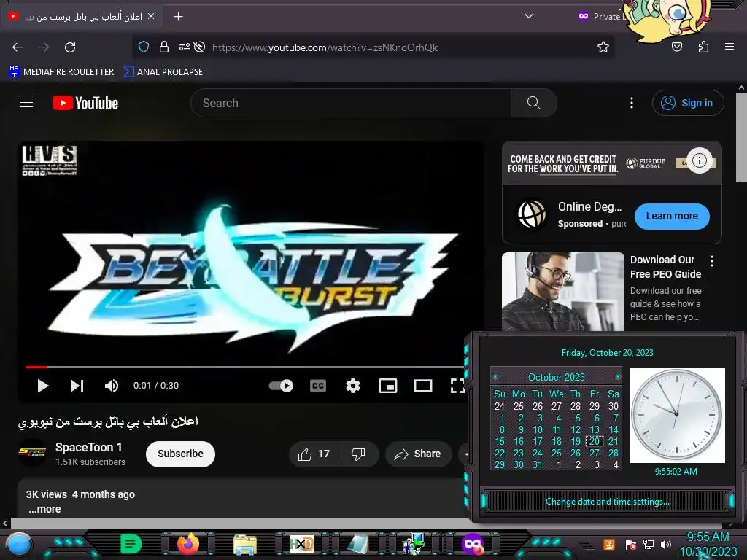Like the video
This screenshot has width=747, height=560.
tap(314, 454)
